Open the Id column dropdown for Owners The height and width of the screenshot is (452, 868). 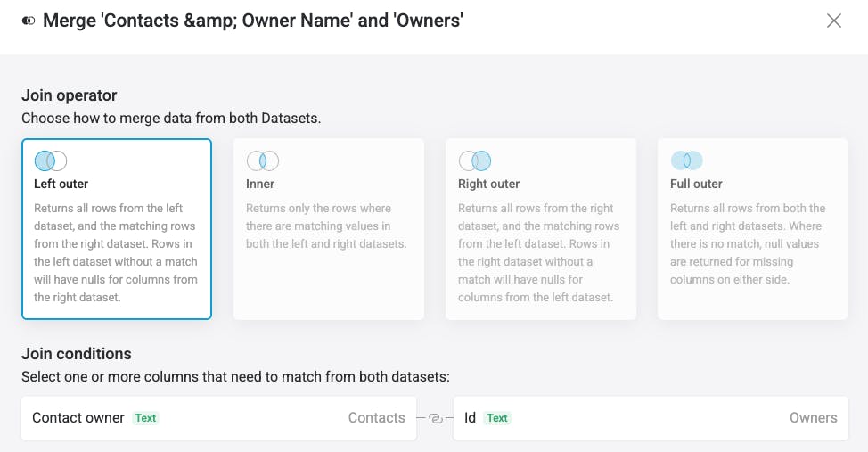pyautogui.click(x=651, y=418)
